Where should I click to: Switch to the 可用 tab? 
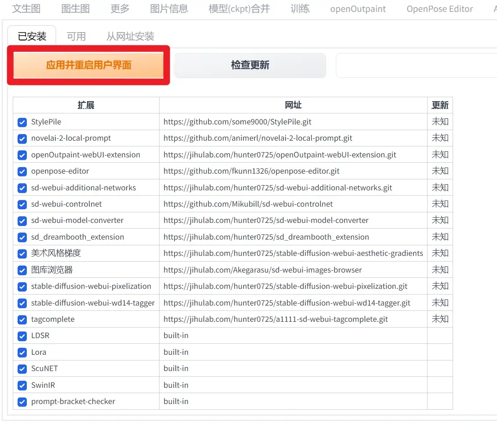[76, 36]
